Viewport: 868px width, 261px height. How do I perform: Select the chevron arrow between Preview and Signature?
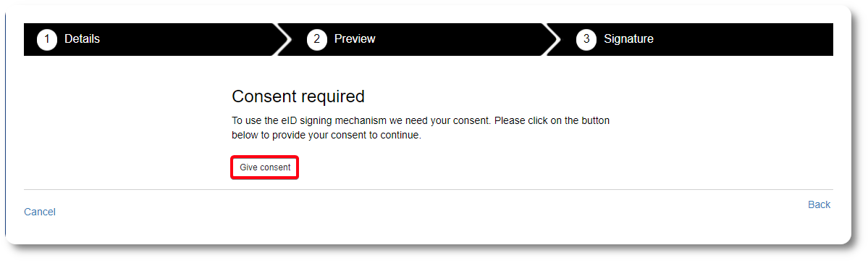point(553,39)
